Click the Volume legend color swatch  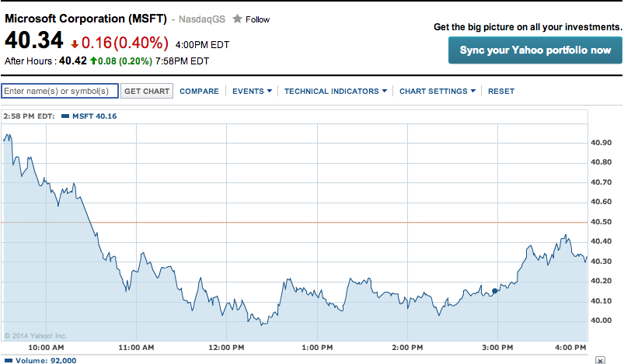point(9,360)
